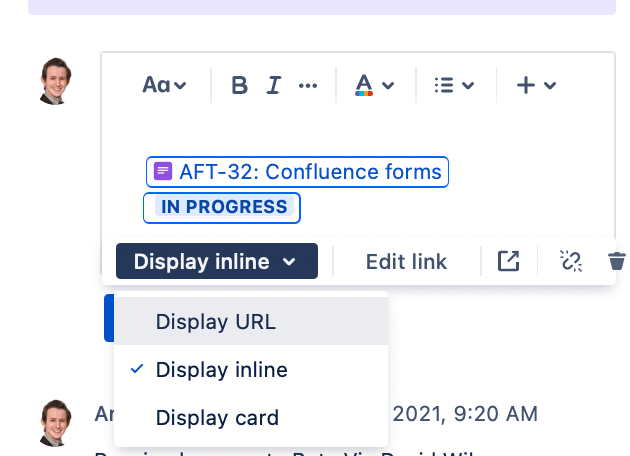Expand the lists dropdown chevron

pos(468,85)
